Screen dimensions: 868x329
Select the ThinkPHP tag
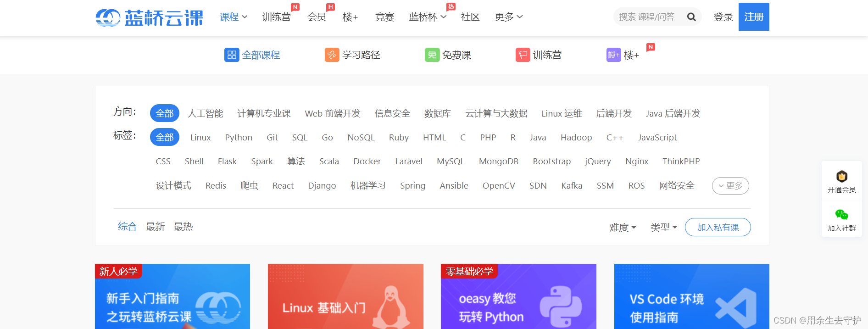681,162
